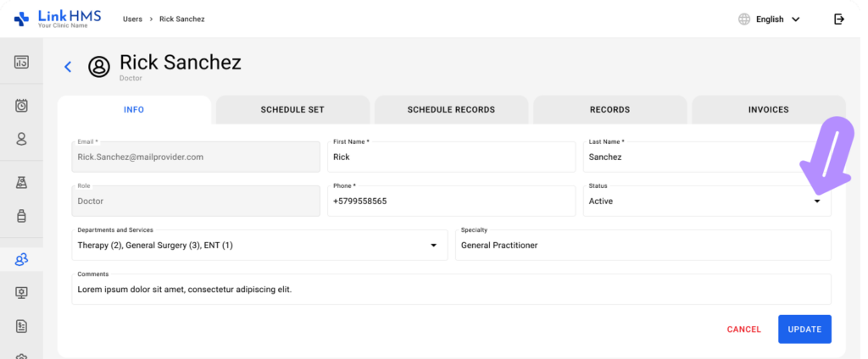Viewport: 868px width, 359px height.
Task: Open the RECORDS tab
Action: (610, 109)
